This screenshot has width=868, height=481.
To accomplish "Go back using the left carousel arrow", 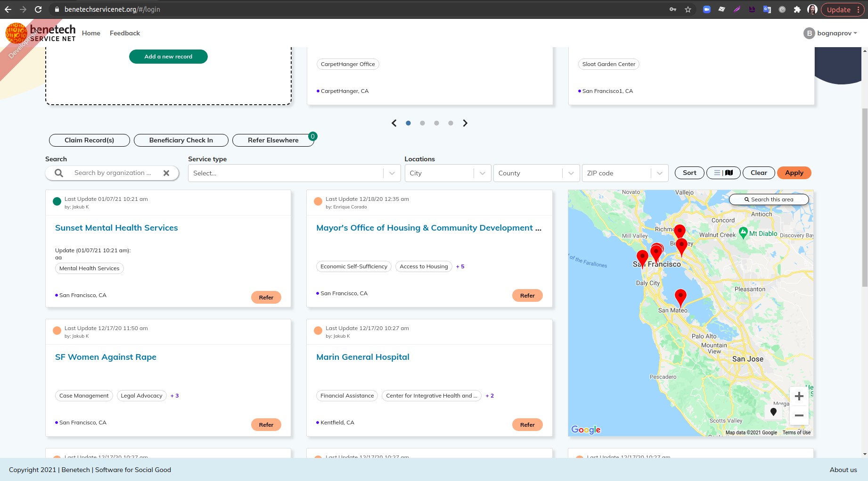I will click(x=394, y=123).
